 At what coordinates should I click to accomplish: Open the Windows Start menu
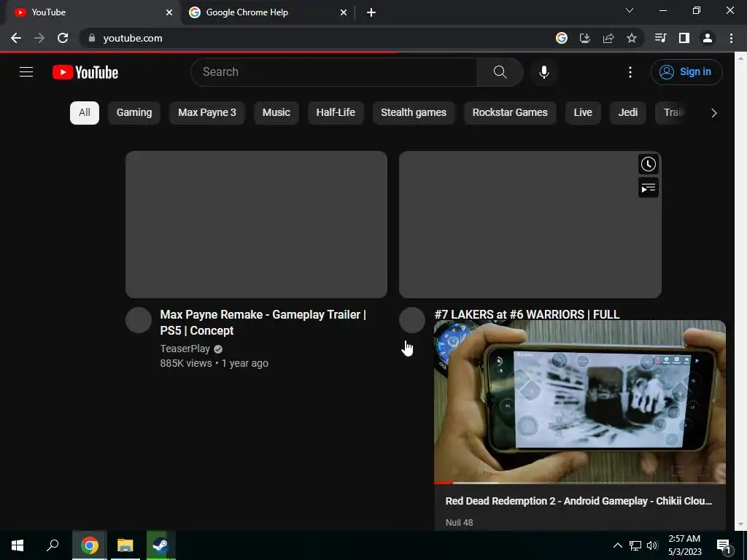click(x=18, y=545)
